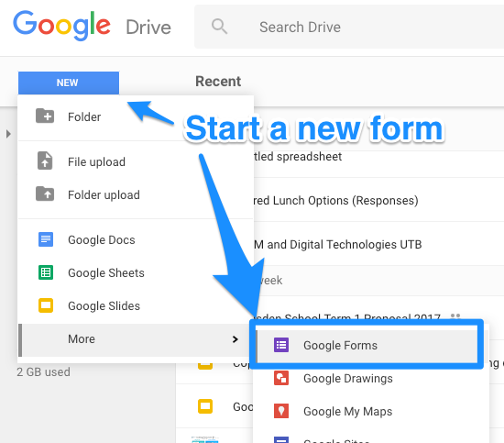
Task: Select File upload menu entry
Action: pos(136,161)
